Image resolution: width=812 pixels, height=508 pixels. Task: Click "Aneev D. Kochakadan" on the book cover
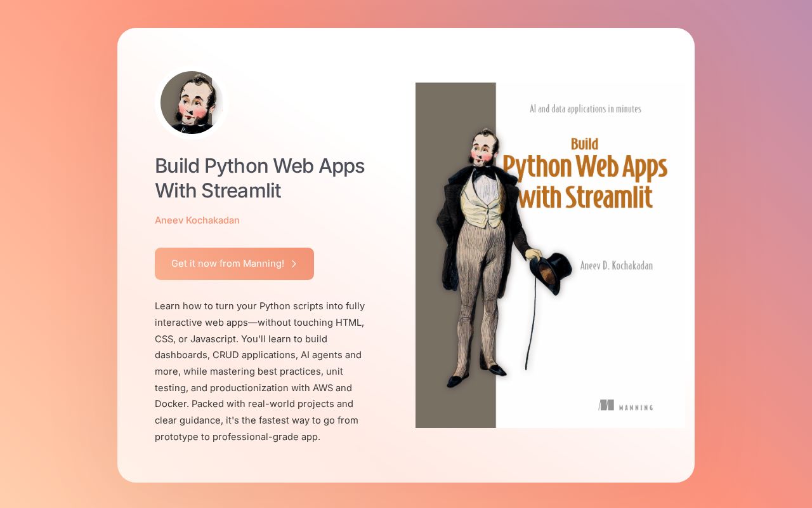point(617,265)
